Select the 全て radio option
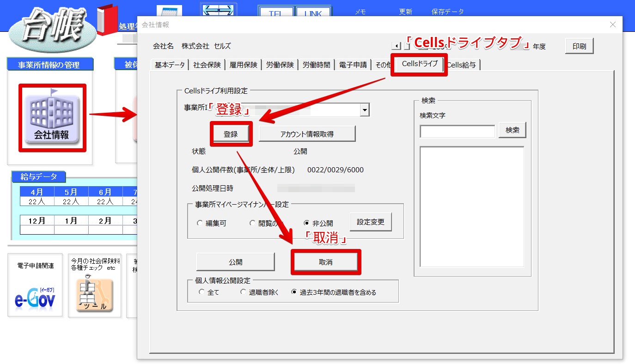This screenshot has width=635, height=364. [x=201, y=292]
